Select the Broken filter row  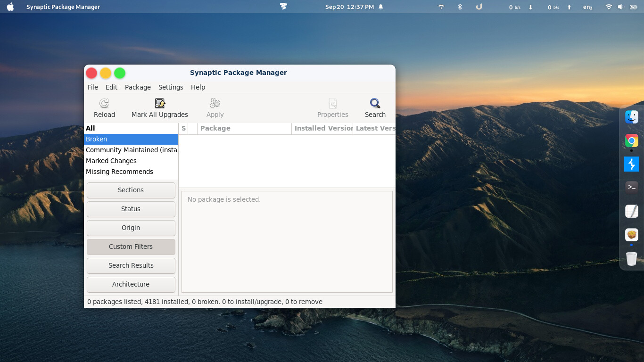131,139
